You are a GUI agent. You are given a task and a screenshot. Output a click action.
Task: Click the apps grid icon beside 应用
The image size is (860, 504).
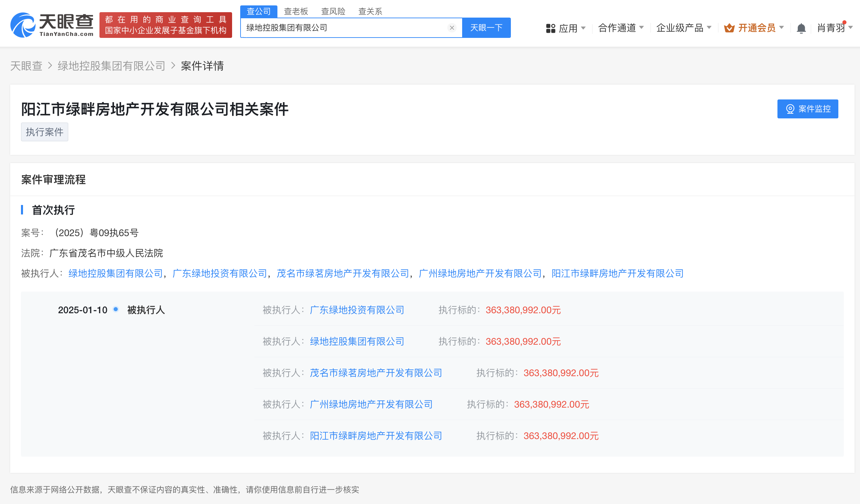pyautogui.click(x=550, y=28)
